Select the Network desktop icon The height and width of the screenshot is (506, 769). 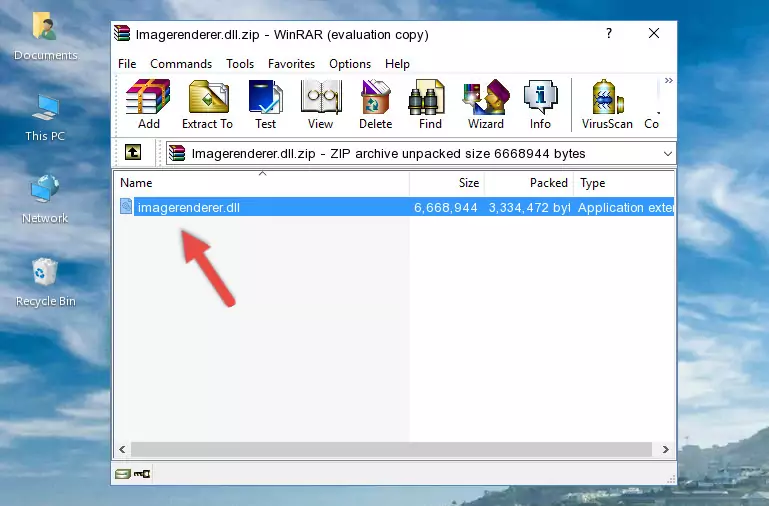pyautogui.click(x=45, y=199)
